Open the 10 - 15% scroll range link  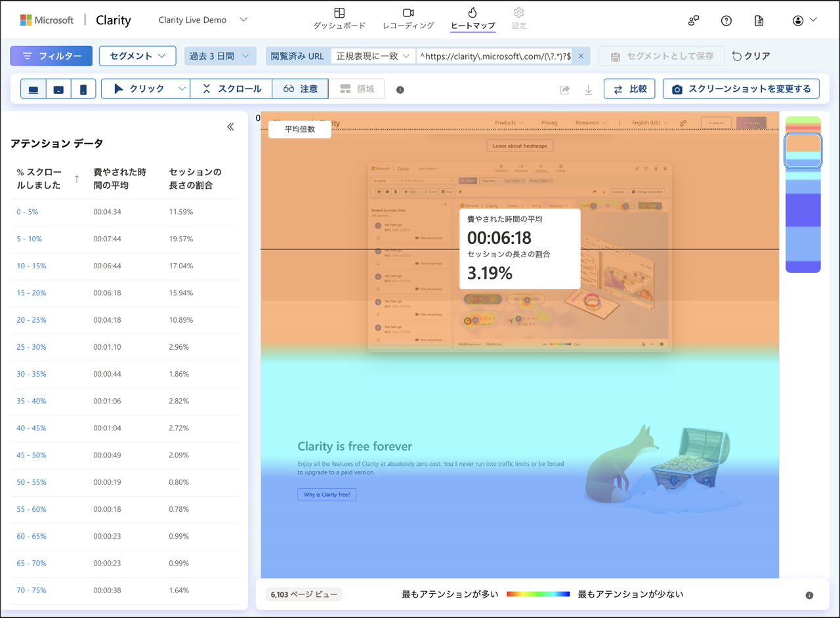[31, 266]
